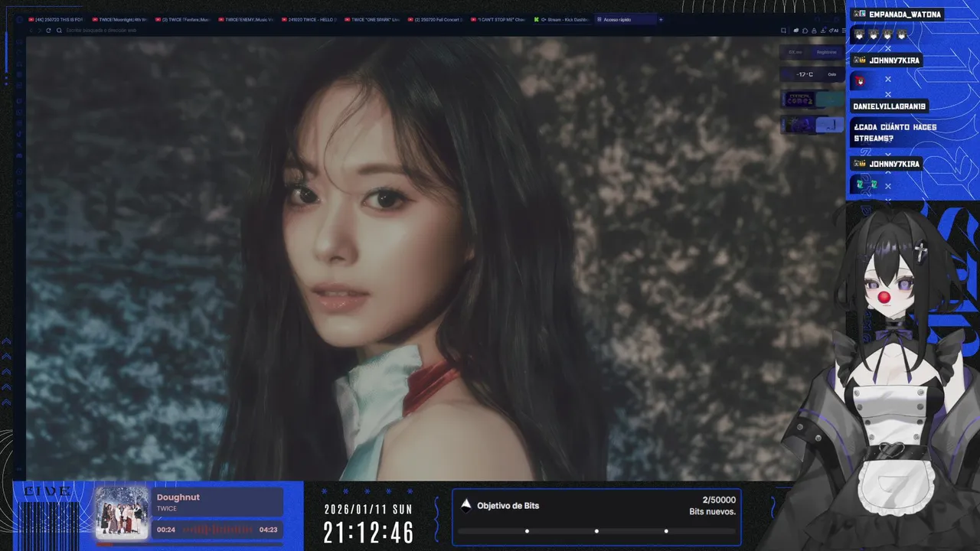Open the 'TWICE Moonlight 4th' browser tab
Image resolution: width=980 pixels, height=551 pixels.
[x=119, y=19]
